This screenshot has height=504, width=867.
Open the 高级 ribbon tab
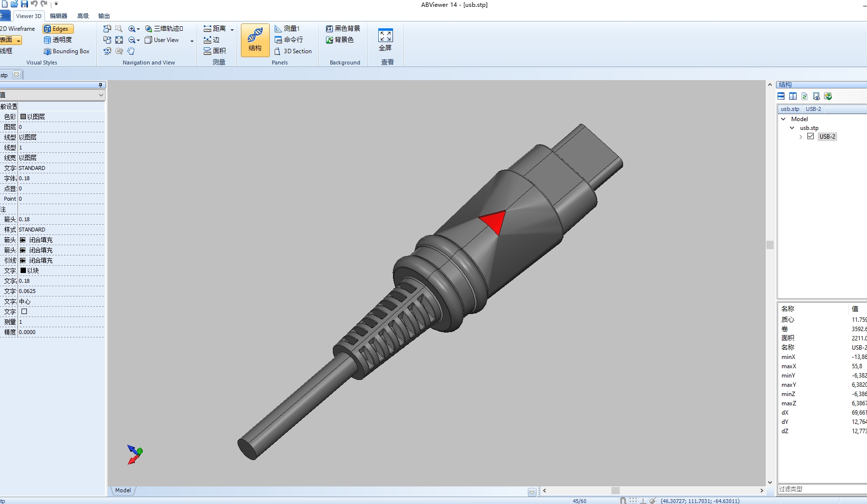83,16
